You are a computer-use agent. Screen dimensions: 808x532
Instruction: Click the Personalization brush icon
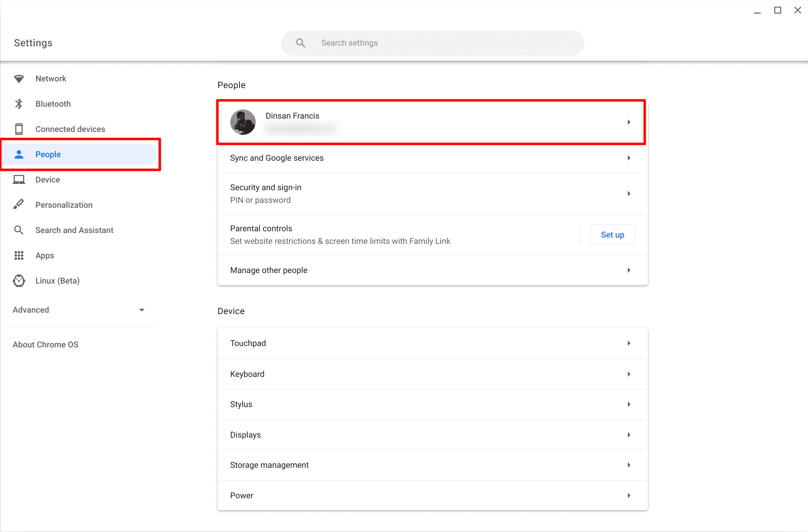pyautogui.click(x=19, y=204)
